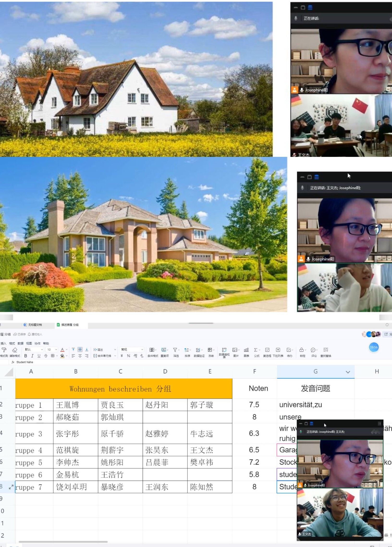Click the format painter (格式刷) icon
This screenshot has height=547, width=392.
click(x=4, y=350)
